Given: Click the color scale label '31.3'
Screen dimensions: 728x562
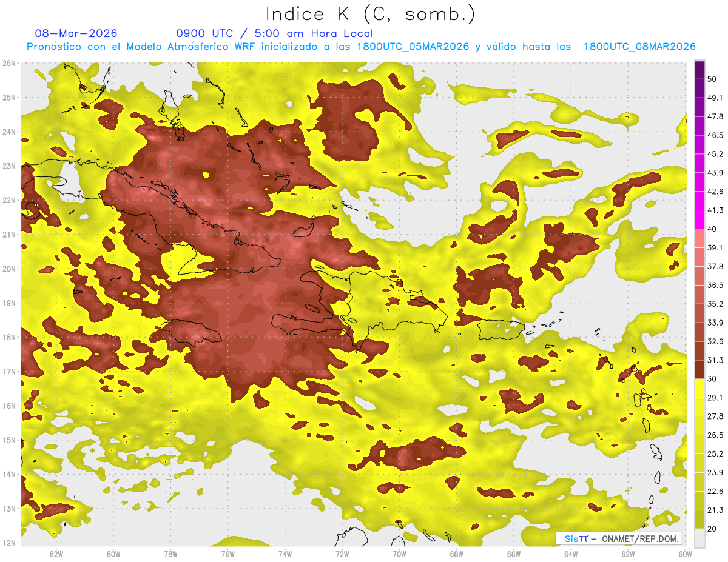Looking at the screenshot, I should point(715,360).
